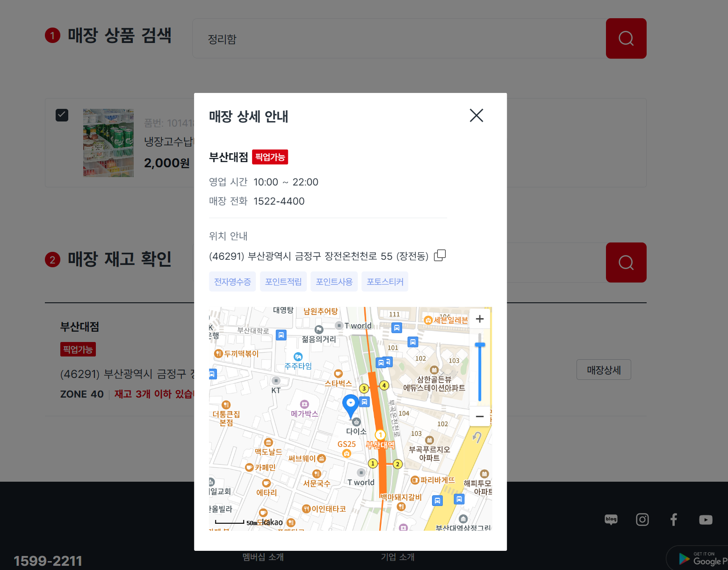Open the 기업 소개 footer link
The image size is (728, 570).
point(397,556)
